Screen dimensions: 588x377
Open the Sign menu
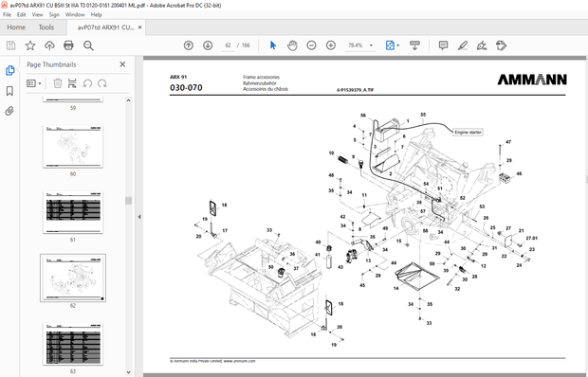[54, 14]
